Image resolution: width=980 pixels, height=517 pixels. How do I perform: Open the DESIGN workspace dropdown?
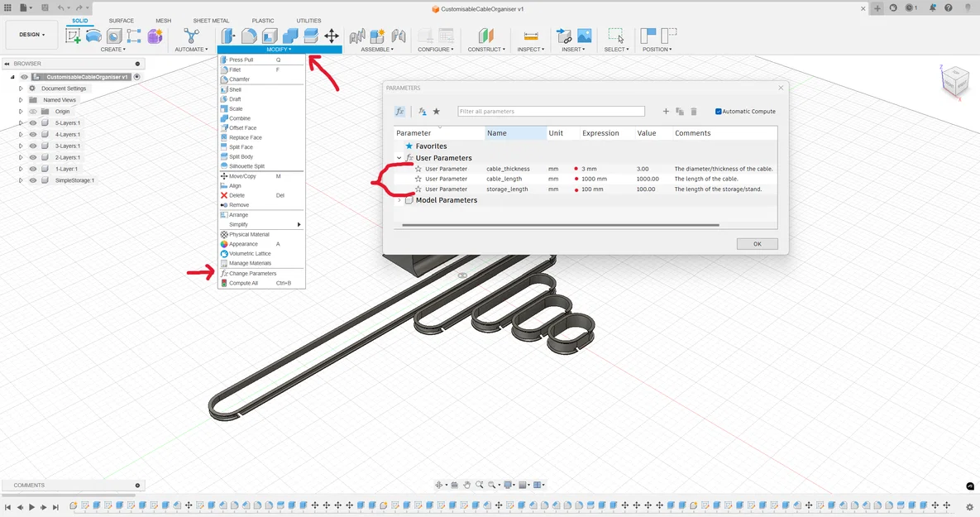coord(32,35)
